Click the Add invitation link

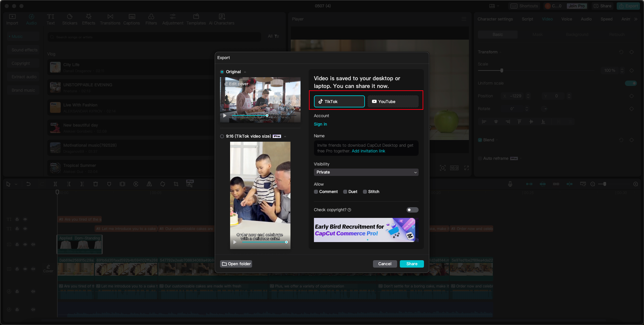pyautogui.click(x=368, y=151)
